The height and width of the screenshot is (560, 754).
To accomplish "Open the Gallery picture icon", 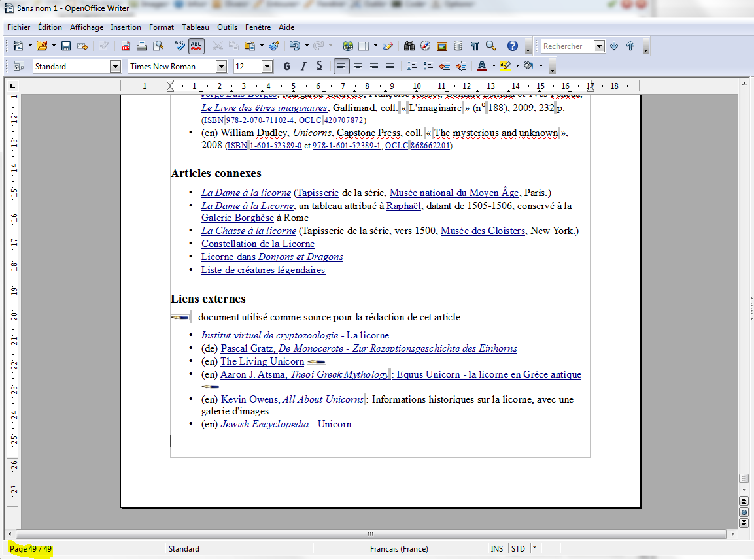I will click(x=441, y=46).
